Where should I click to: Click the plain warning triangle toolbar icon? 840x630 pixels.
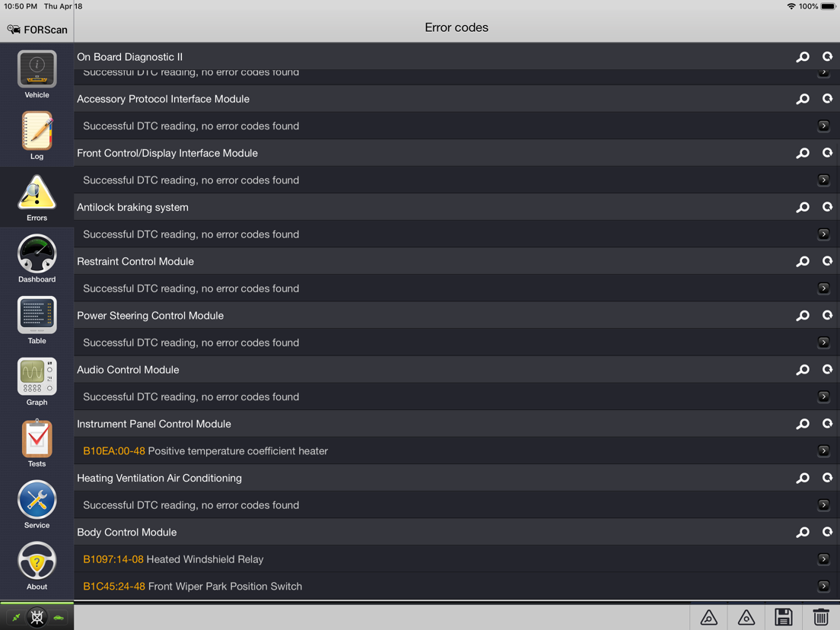746,617
